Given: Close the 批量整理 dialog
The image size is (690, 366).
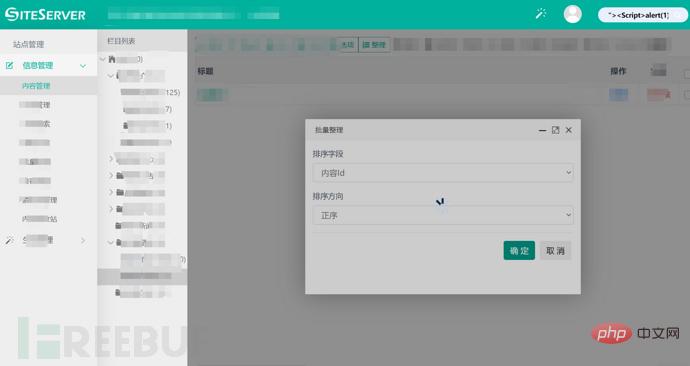Looking at the screenshot, I should pos(569,130).
